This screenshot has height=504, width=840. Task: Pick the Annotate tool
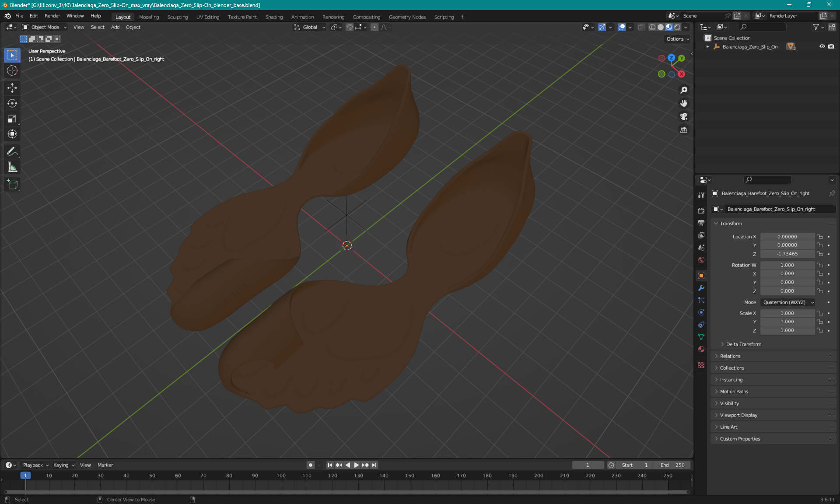point(12,152)
